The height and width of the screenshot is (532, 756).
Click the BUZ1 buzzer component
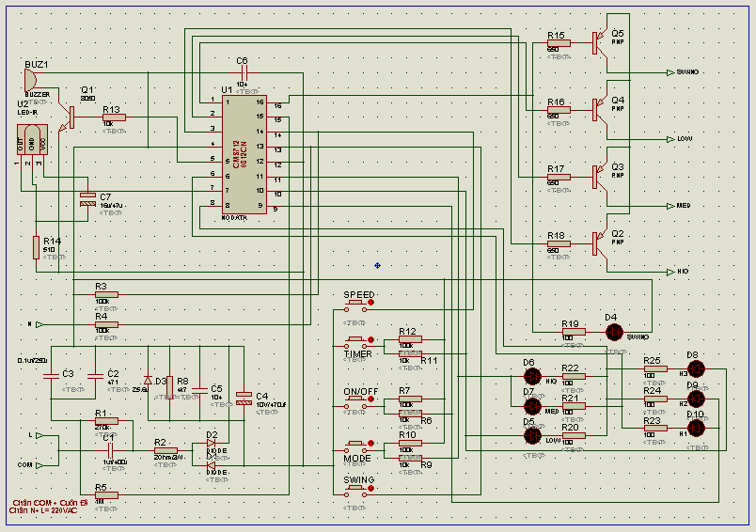tap(30, 80)
